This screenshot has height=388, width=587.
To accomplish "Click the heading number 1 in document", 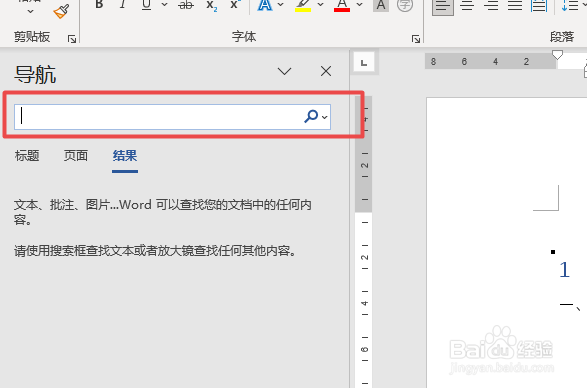I will [565, 270].
